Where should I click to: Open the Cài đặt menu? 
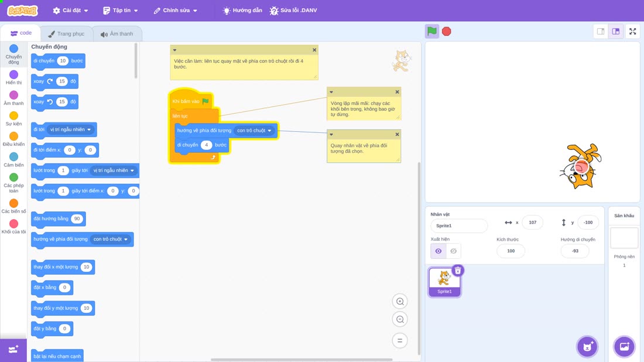(71, 11)
